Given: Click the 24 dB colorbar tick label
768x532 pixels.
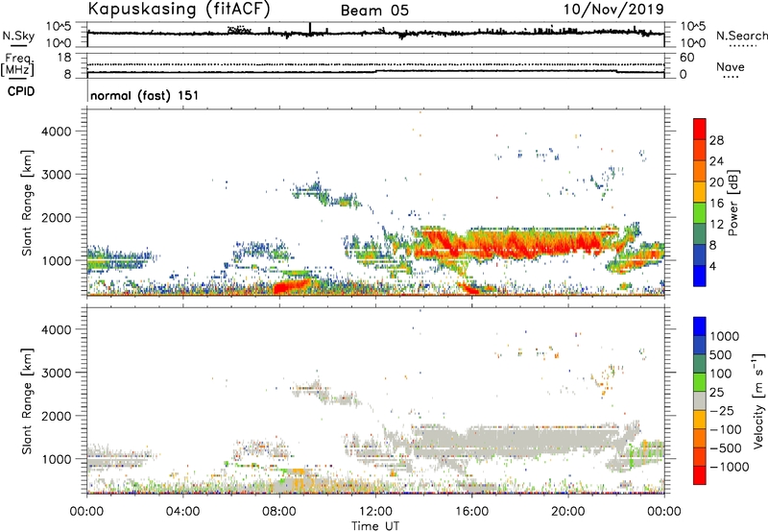Looking at the screenshot, I should click(716, 161).
